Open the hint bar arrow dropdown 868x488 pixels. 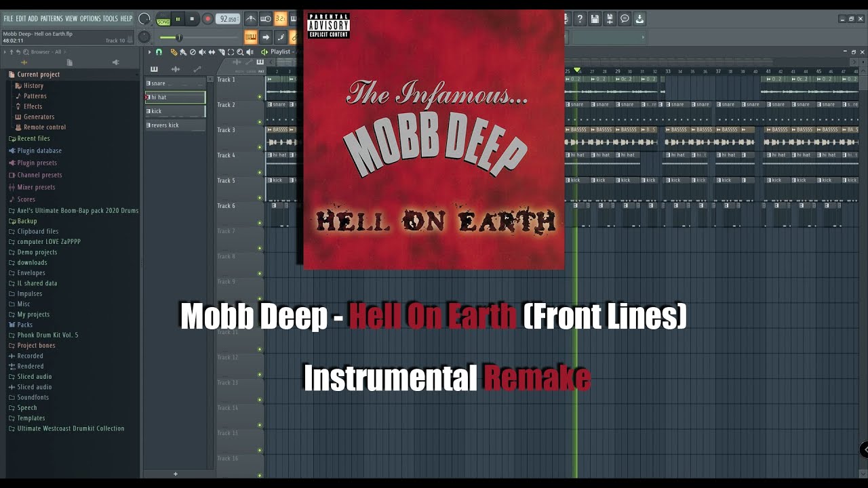[644, 37]
